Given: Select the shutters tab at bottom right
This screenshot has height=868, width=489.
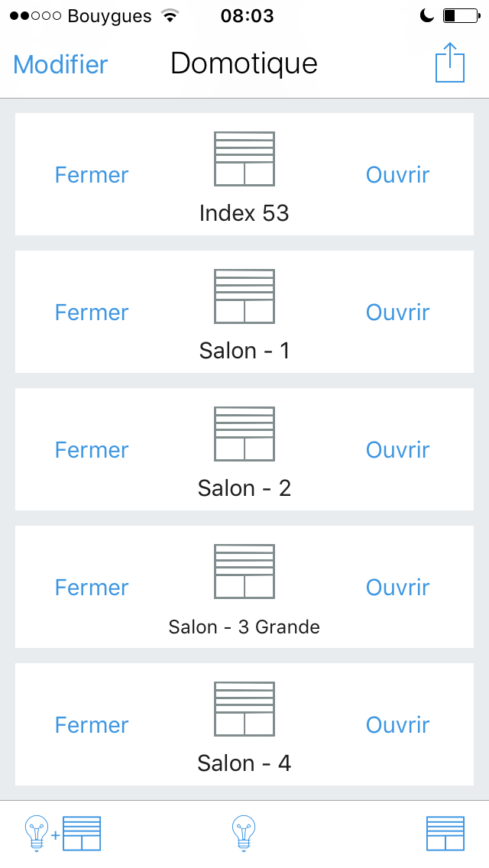Looking at the screenshot, I should pyautogui.click(x=445, y=833).
